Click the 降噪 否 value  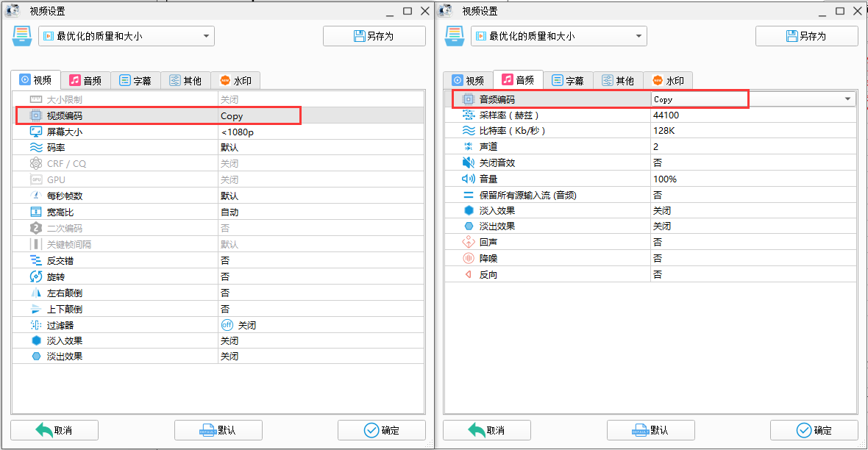pos(657,258)
